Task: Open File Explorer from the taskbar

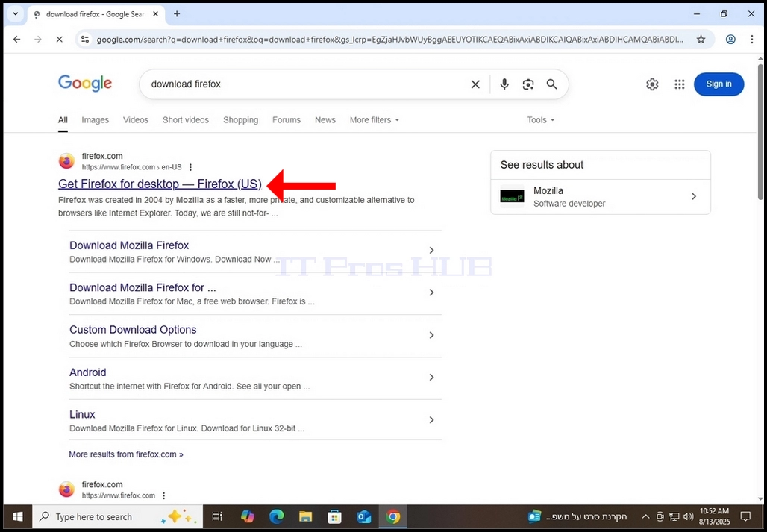Action: [306, 517]
